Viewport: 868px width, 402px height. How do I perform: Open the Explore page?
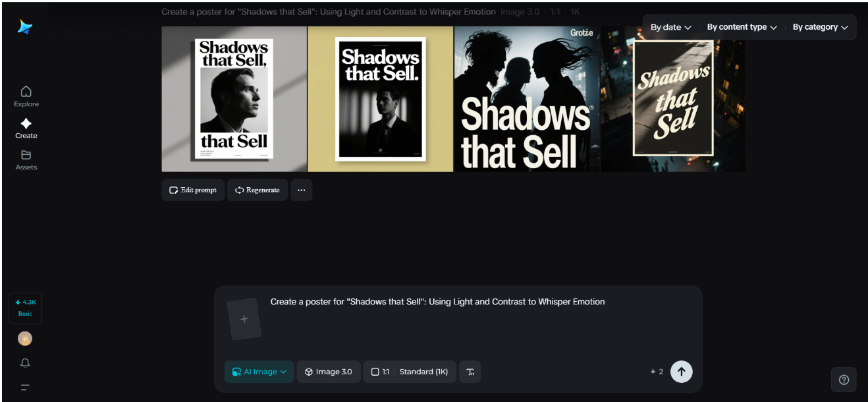pyautogui.click(x=26, y=96)
